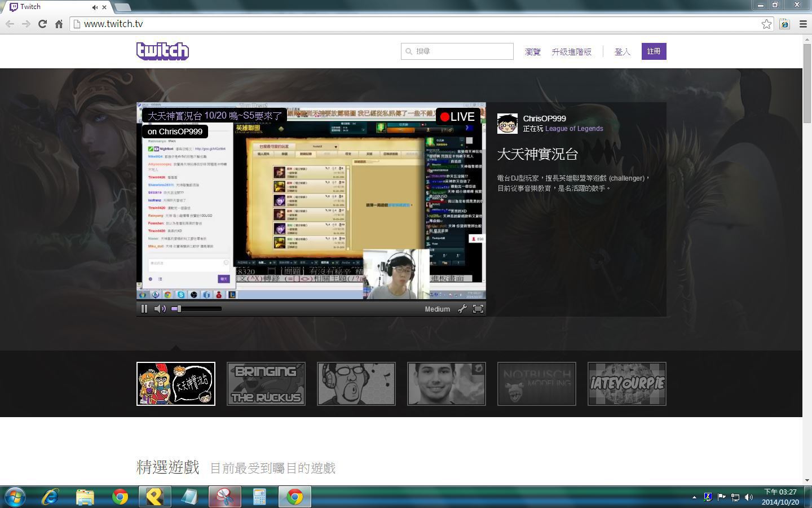Click the 'on ChrisOP999' label on the video

pos(175,132)
